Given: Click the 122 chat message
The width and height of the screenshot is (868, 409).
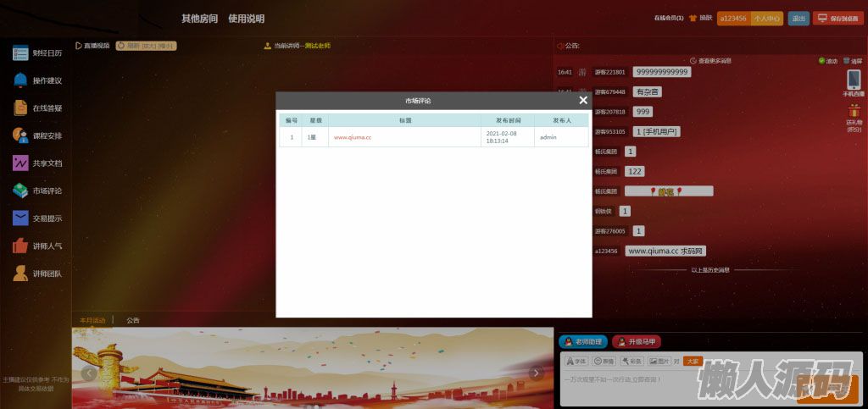Looking at the screenshot, I should (634, 171).
